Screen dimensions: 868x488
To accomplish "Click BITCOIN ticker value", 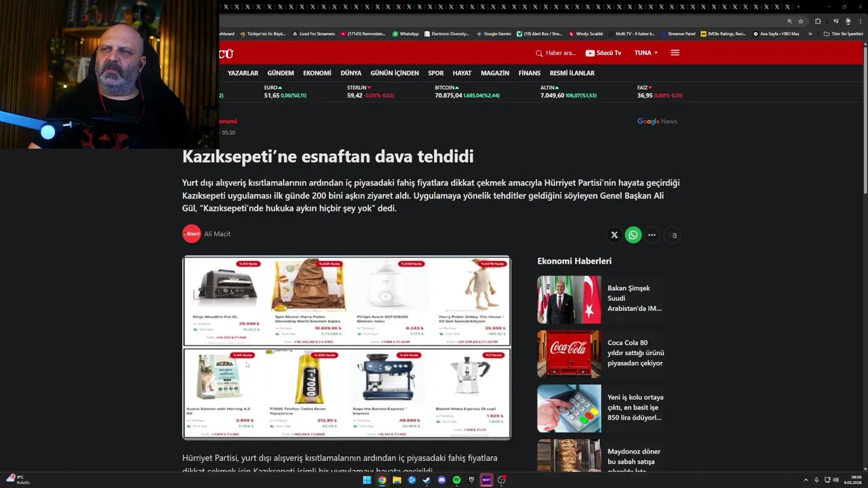I will 448,96.
